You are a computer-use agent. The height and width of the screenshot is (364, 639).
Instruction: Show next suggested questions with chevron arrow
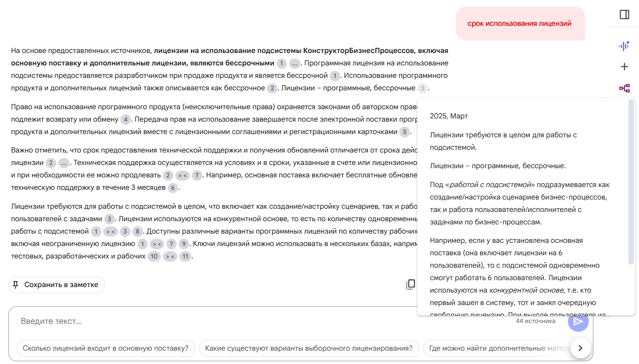click(581, 348)
